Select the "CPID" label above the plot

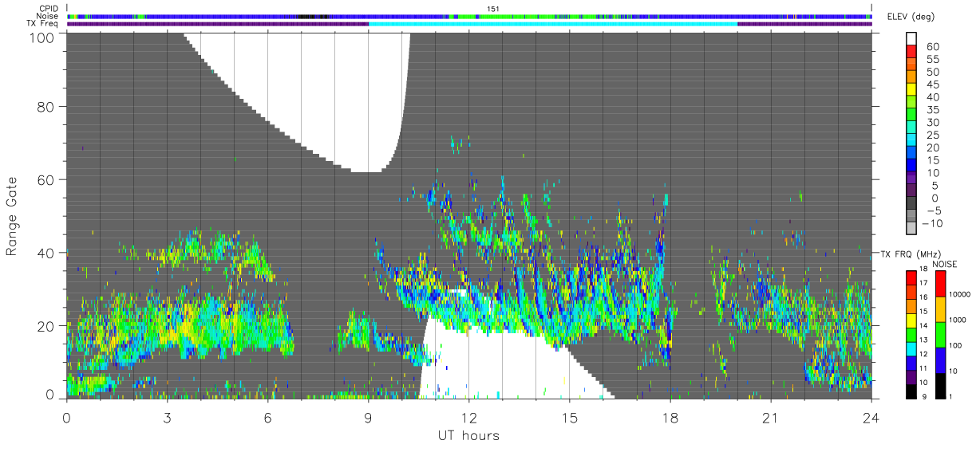[x=49, y=8]
